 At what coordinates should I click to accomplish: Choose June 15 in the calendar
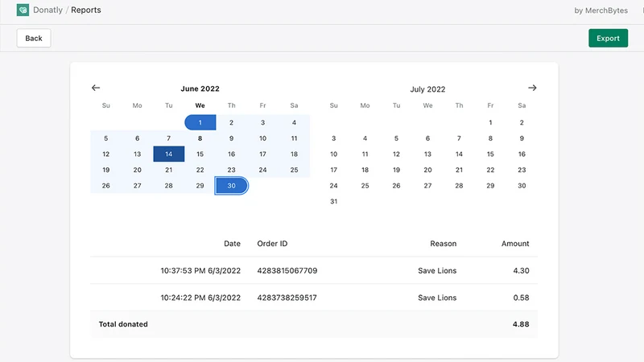click(x=200, y=154)
